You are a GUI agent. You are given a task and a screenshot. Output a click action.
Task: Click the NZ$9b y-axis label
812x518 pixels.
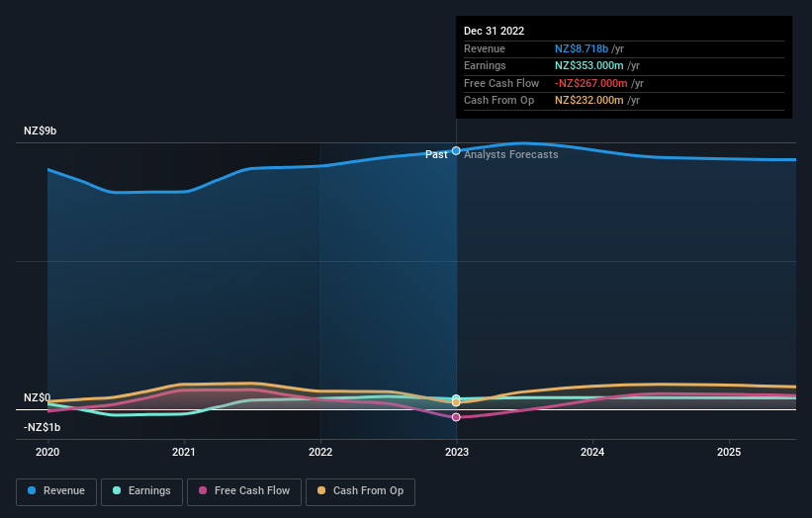[40, 130]
